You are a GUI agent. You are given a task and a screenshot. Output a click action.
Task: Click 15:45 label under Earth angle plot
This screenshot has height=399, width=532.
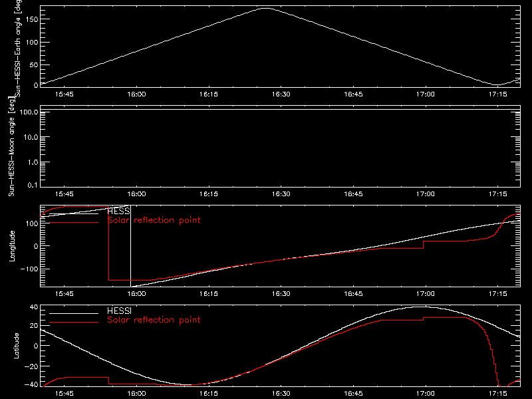pyautogui.click(x=64, y=94)
